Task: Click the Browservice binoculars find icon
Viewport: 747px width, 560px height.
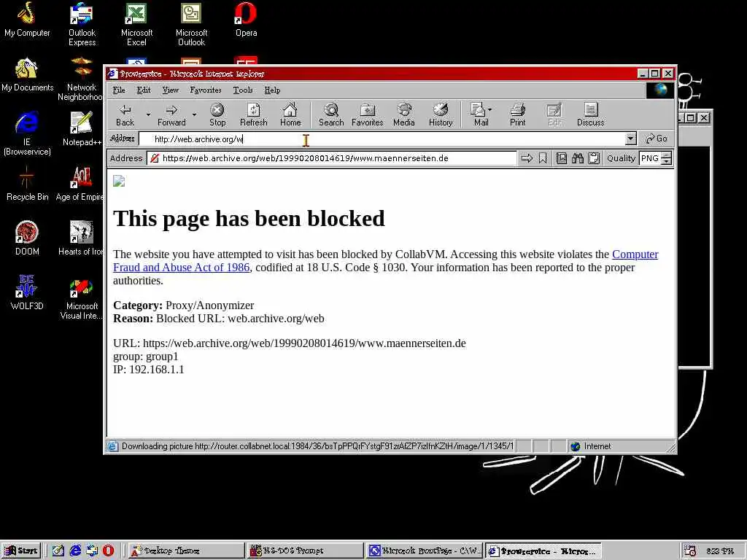Action: click(x=578, y=158)
